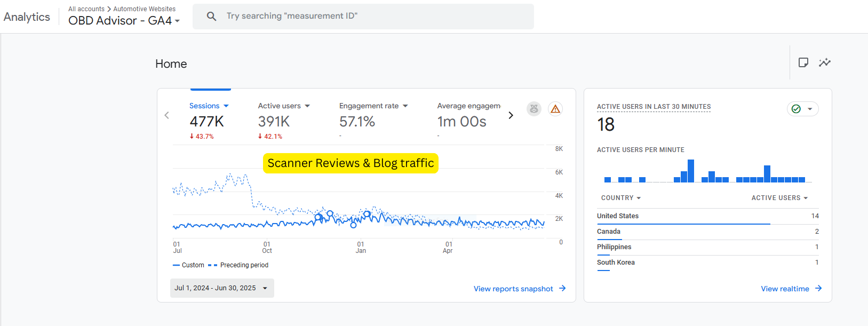The image size is (868, 326).
Task: Click the Canada country row
Action: point(708,232)
